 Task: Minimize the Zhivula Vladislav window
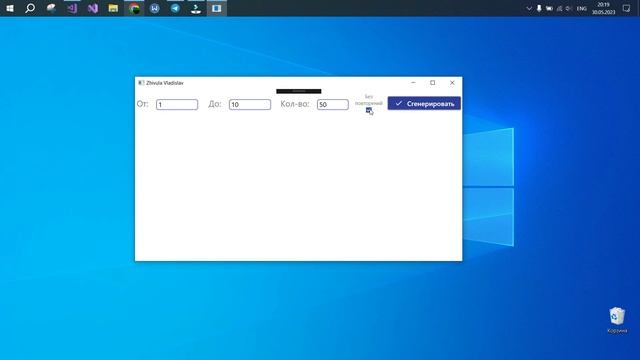click(413, 82)
